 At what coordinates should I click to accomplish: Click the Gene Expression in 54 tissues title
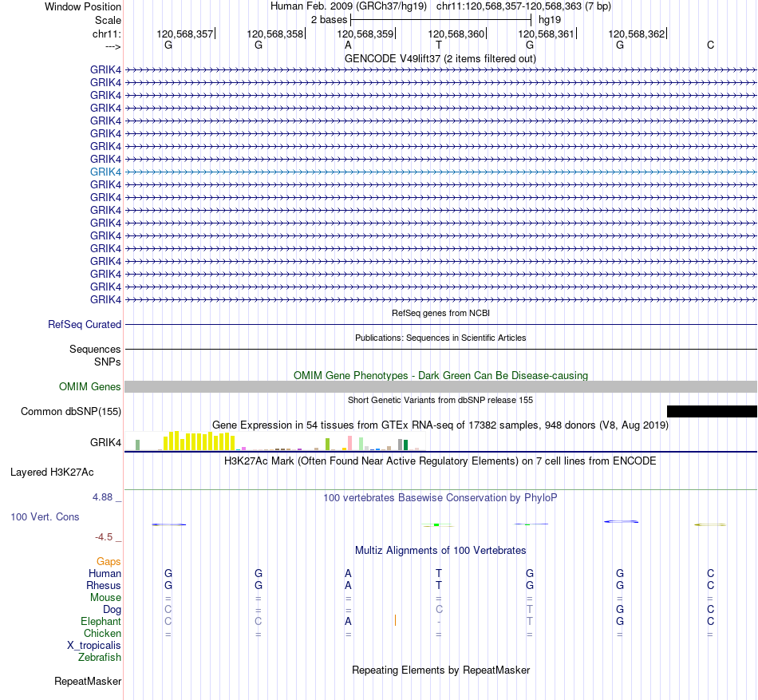point(440,425)
